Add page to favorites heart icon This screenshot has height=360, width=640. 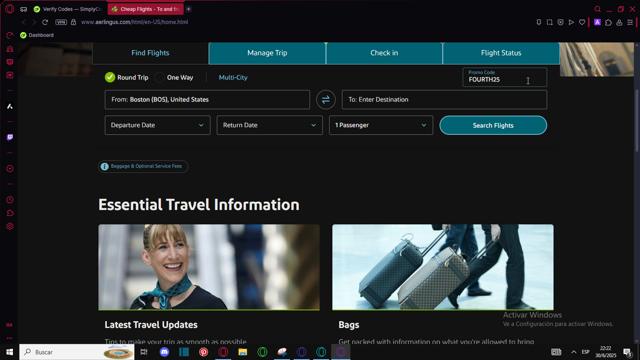coord(582,22)
